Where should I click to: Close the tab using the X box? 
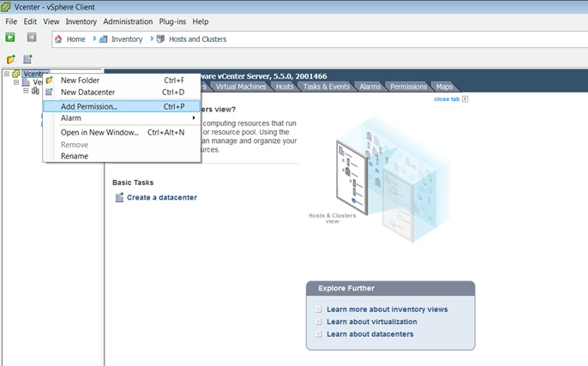point(465,99)
